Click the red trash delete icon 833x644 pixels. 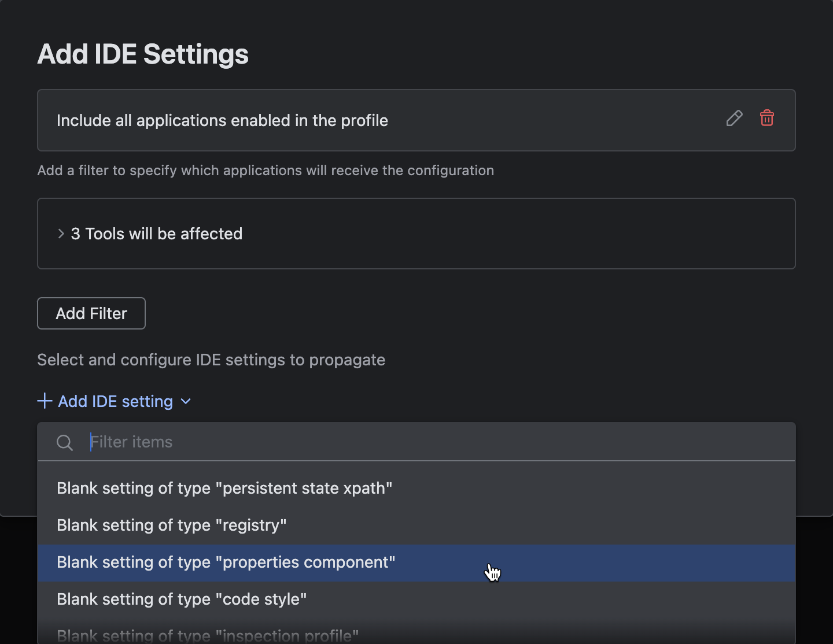(767, 118)
